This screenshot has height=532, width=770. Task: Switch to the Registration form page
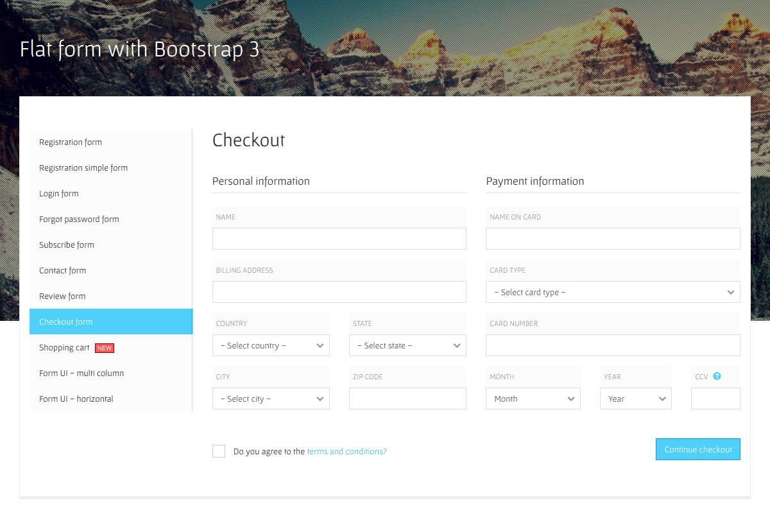(x=71, y=142)
